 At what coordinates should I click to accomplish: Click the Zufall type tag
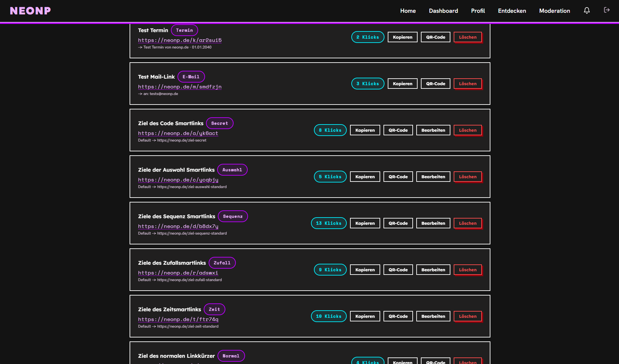222,263
